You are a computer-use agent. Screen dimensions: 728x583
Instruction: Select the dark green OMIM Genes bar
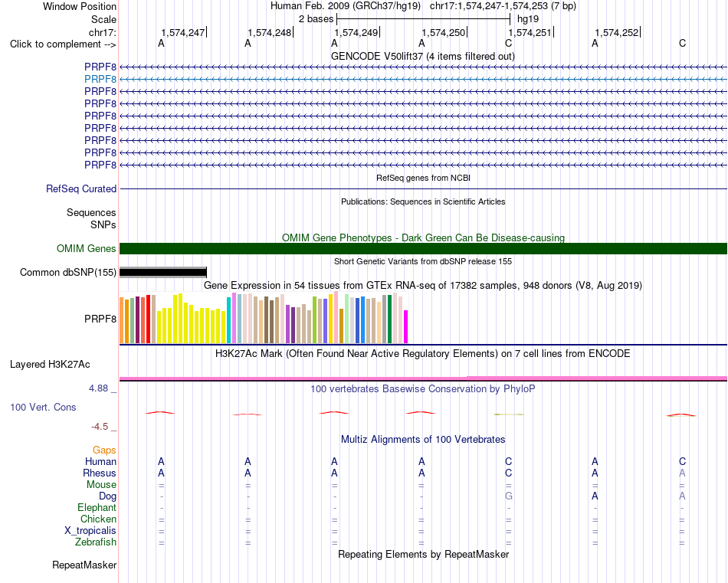pyautogui.click(x=423, y=248)
